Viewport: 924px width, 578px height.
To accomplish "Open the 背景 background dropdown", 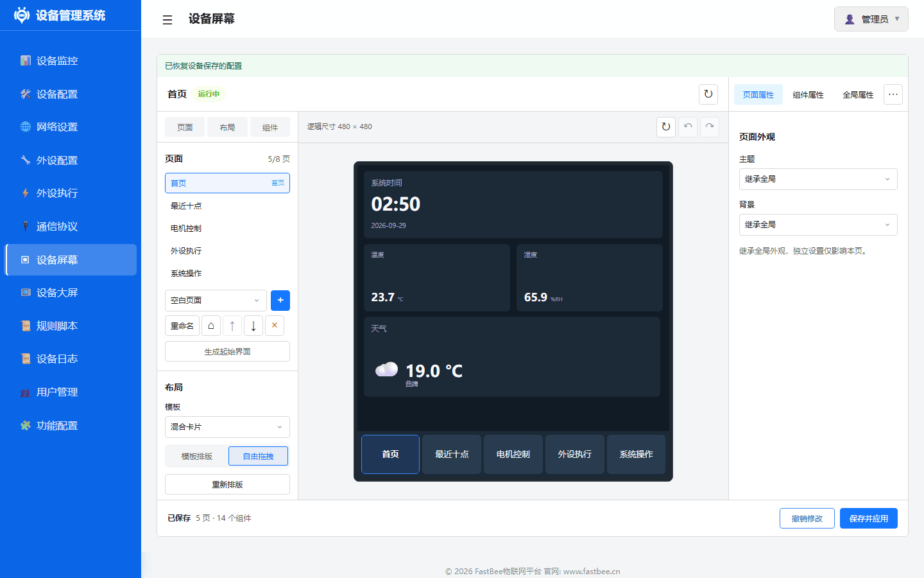I will (x=818, y=225).
